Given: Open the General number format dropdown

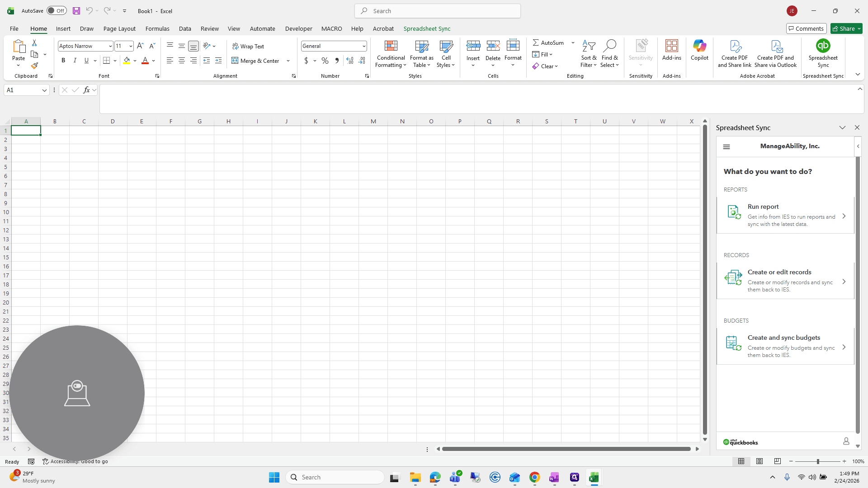Looking at the screenshot, I should click(x=363, y=46).
